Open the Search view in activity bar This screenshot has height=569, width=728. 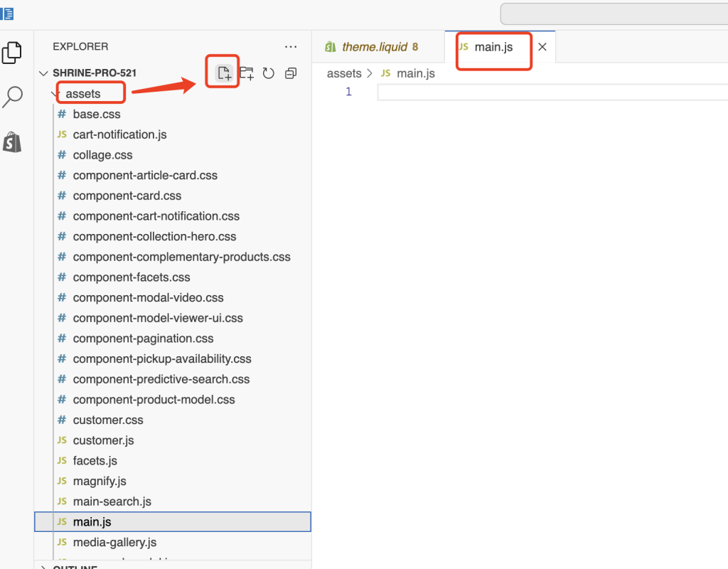[x=12, y=97]
